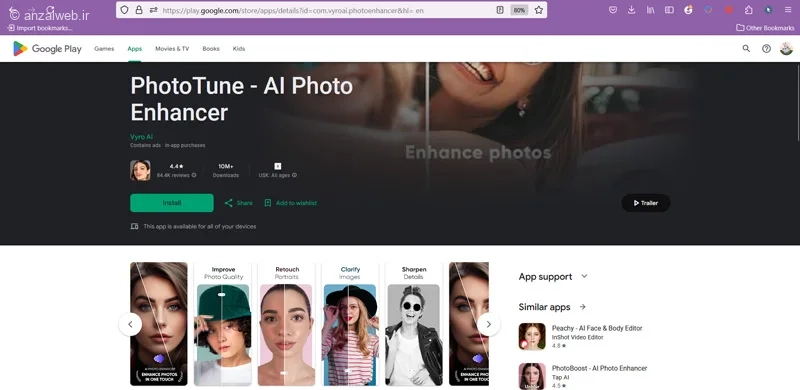Screen dimensions: 800x390
Task: Open the Firefox downloads icon
Action: (632, 10)
